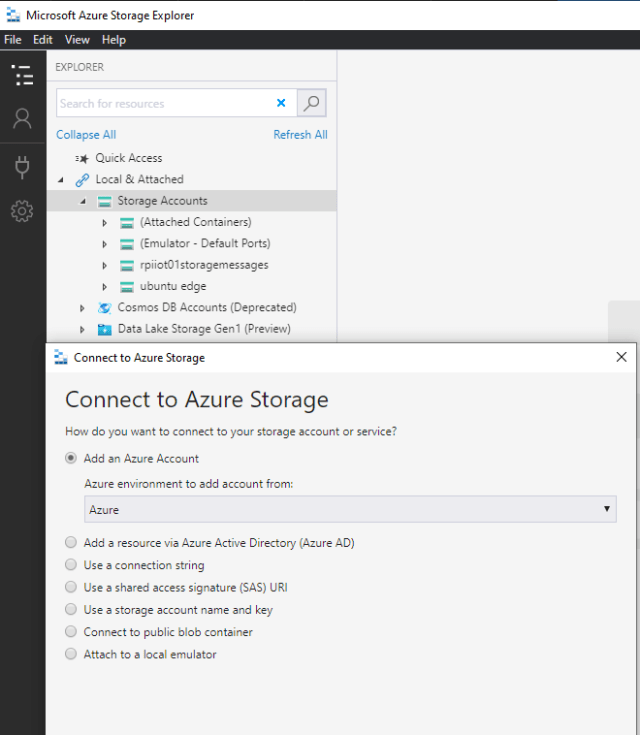Select Use a shared access signature URI
640x735 pixels.
[71, 588]
